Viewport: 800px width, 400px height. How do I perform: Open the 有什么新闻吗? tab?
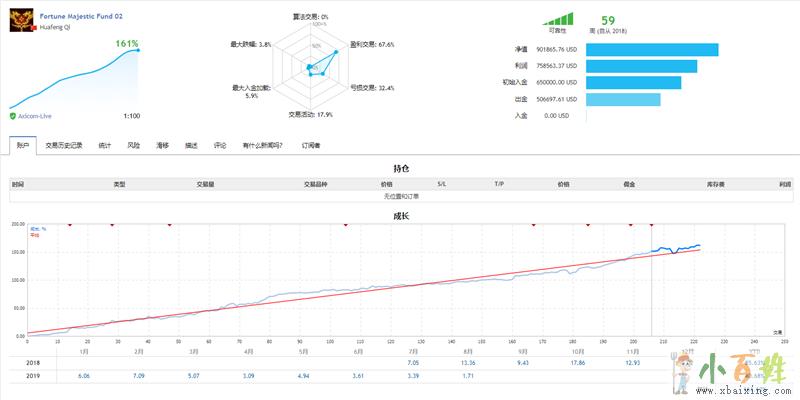coord(263,145)
